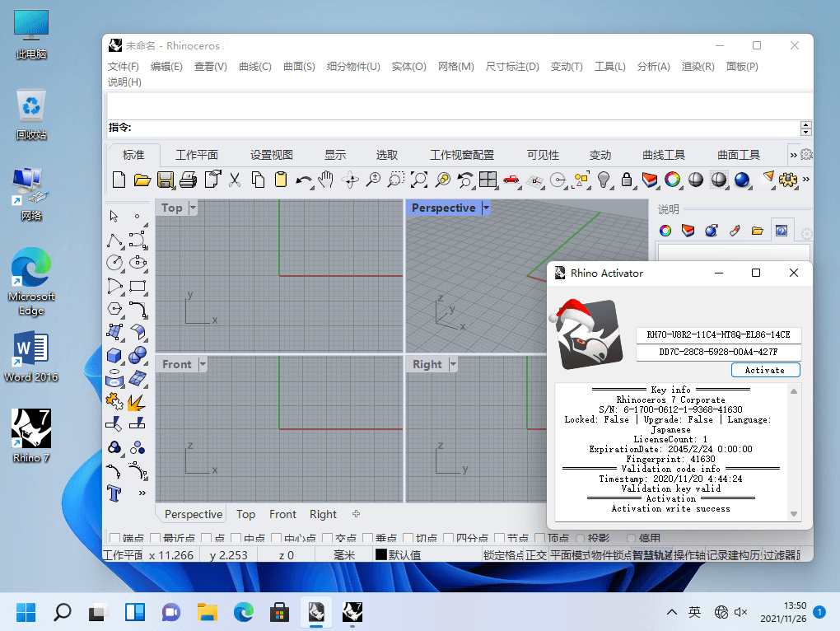Click the Explode tool icon
Viewport: 840px width, 631px height.
[137, 401]
